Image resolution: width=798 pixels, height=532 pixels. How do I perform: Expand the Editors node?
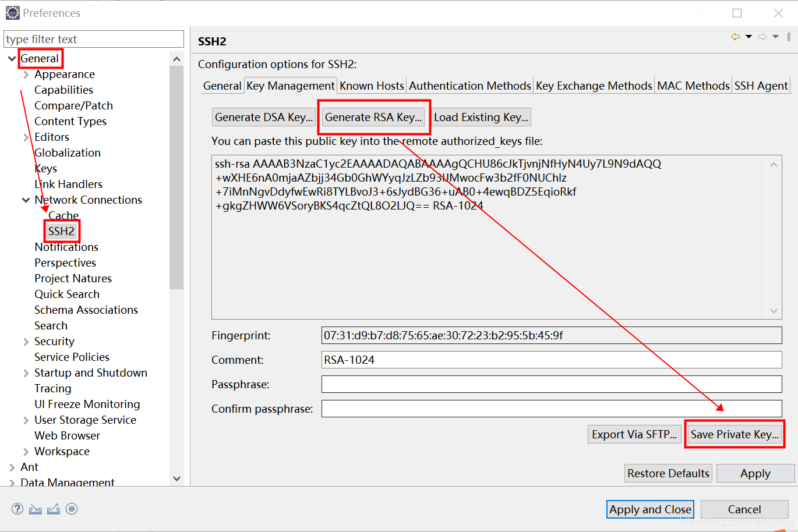coord(26,137)
